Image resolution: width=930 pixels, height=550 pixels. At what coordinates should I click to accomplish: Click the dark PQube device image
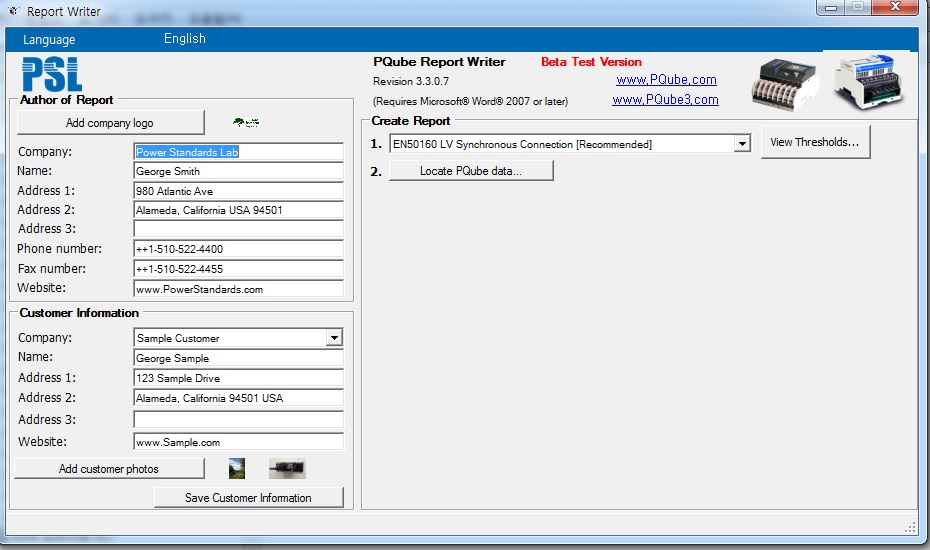coord(785,84)
